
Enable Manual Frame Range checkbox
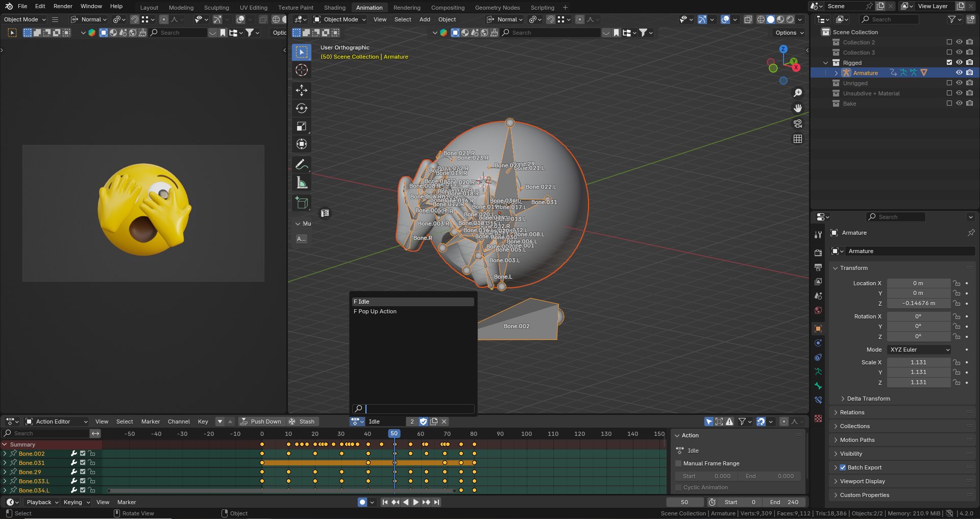pos(678,463)
